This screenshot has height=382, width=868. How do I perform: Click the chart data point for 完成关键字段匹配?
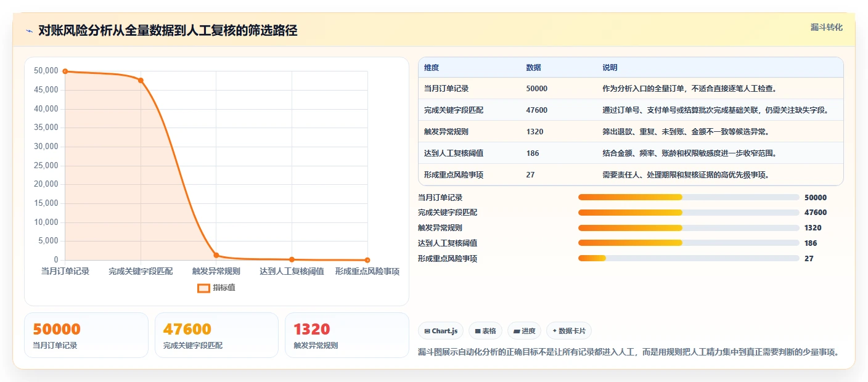click(141, 80)
